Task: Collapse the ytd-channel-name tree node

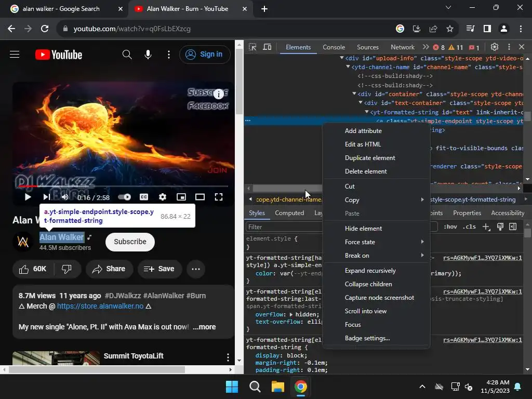Action: pyautogui.click(x=348, y=67)
